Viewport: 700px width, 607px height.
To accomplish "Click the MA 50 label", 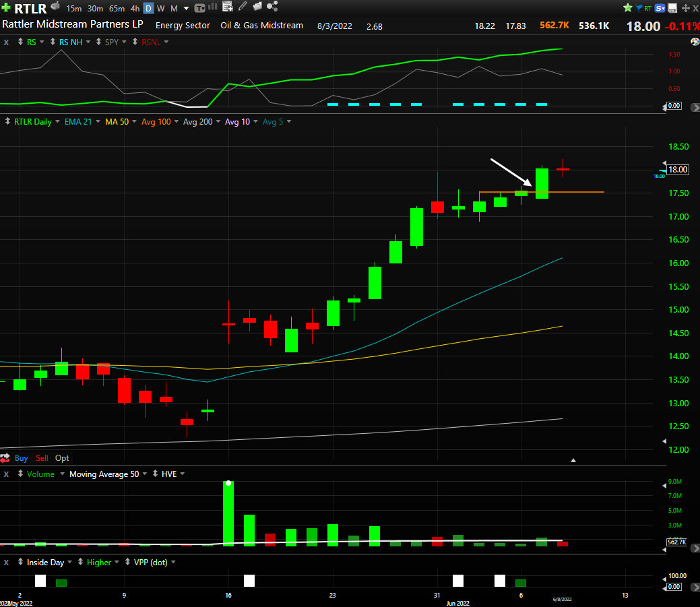I will (117, 121).
